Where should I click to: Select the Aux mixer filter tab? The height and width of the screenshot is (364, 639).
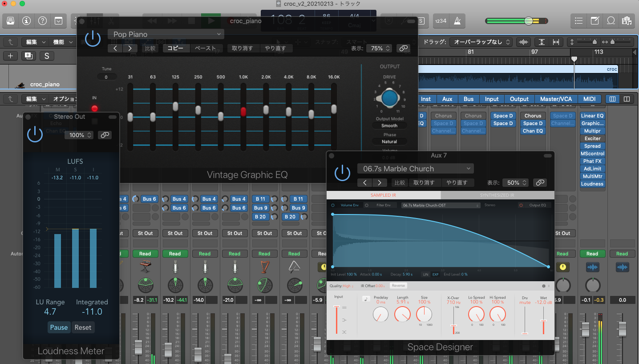[447, 99]
